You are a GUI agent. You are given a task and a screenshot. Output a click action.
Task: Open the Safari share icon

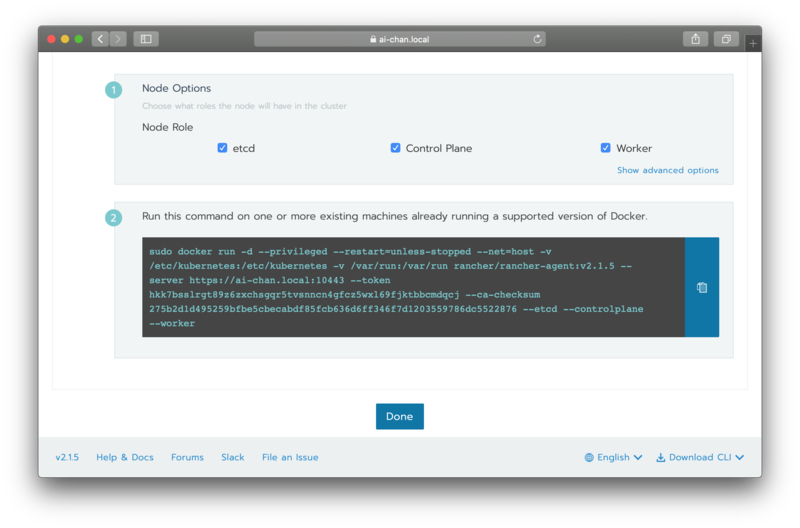695,39
